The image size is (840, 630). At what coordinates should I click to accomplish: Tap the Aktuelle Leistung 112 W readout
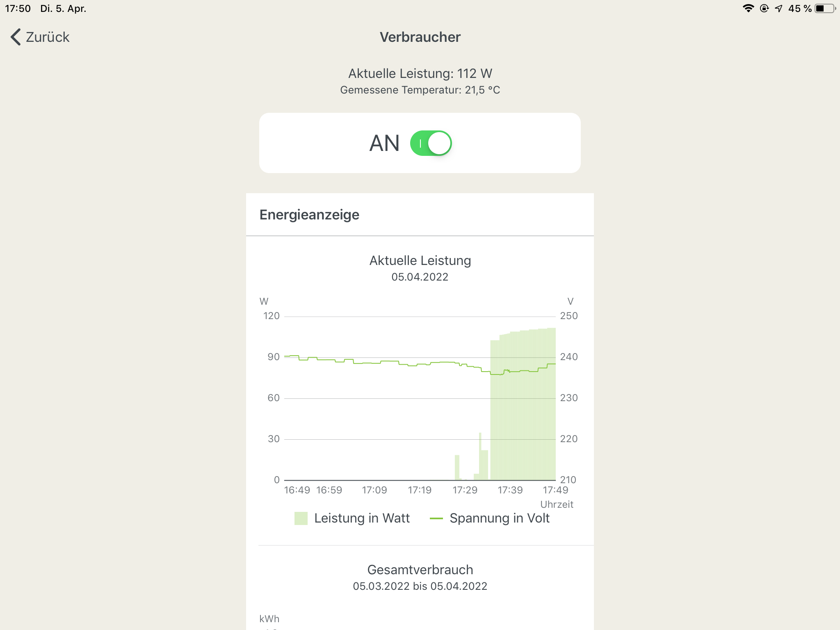(x=420, y=73)
